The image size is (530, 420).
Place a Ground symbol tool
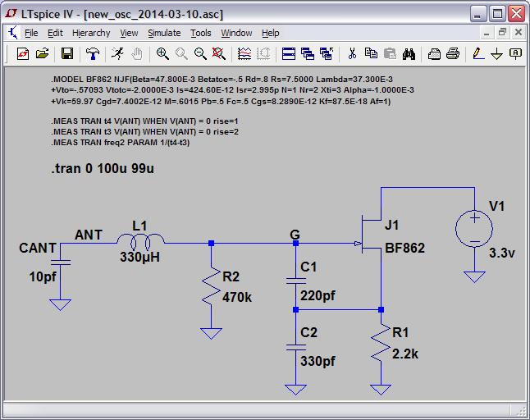(496, 53)
